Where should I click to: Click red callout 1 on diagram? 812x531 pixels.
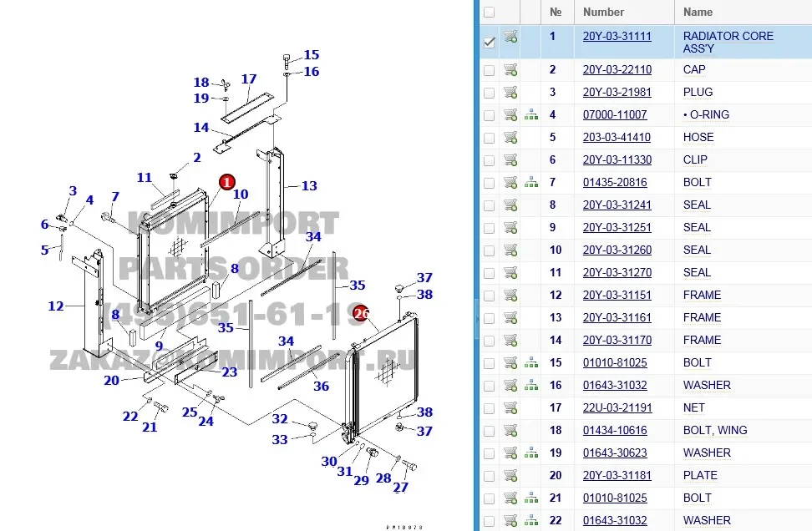coord(227,182)
